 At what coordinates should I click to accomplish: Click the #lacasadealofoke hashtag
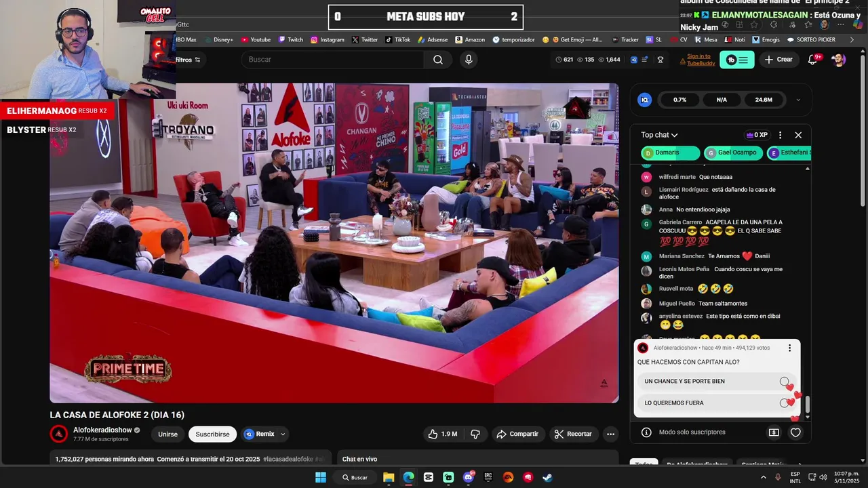tap(288, 460)
